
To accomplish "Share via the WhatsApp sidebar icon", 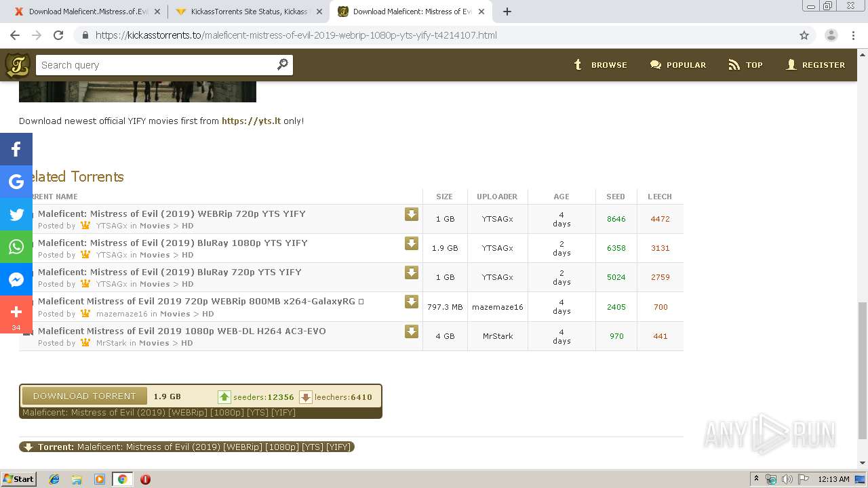I will pyautogui.click(x=16, y=247).
